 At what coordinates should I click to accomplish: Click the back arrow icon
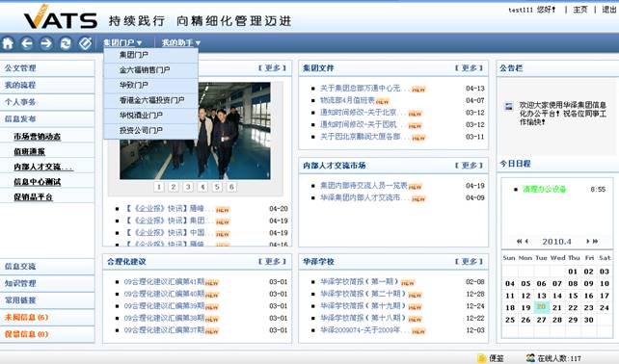pos(27,43)
